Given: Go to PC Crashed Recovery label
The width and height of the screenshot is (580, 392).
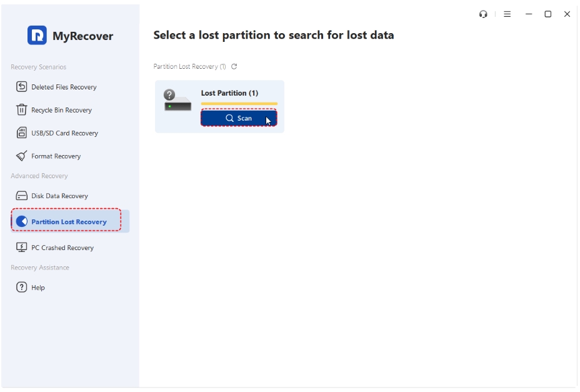Looking at the screenshot, I should [62, 248].
